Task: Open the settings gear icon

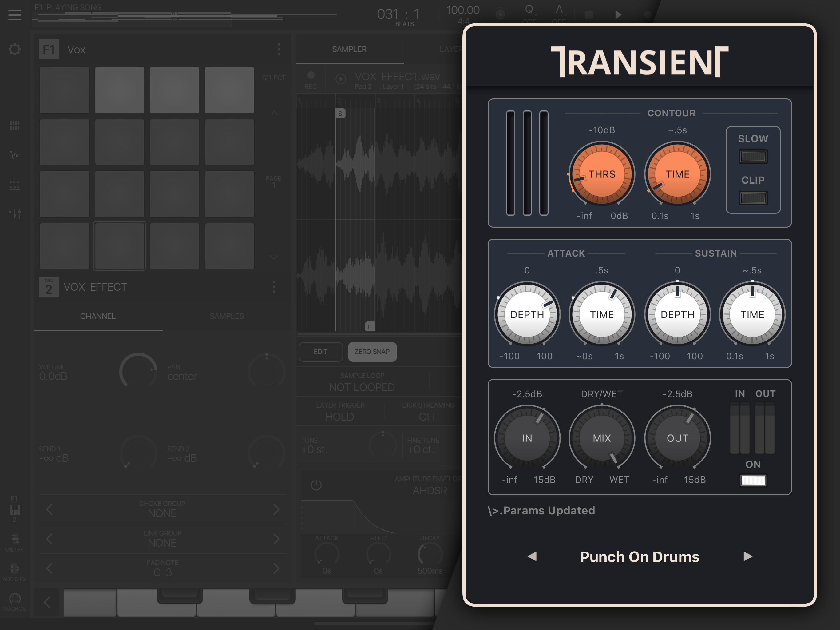Action: tap(14, 49)
